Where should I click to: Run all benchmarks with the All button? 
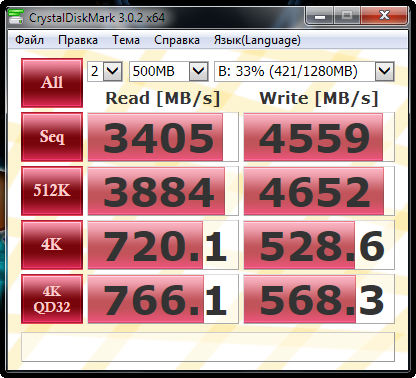pyautogui.click(x=52, y=83)
